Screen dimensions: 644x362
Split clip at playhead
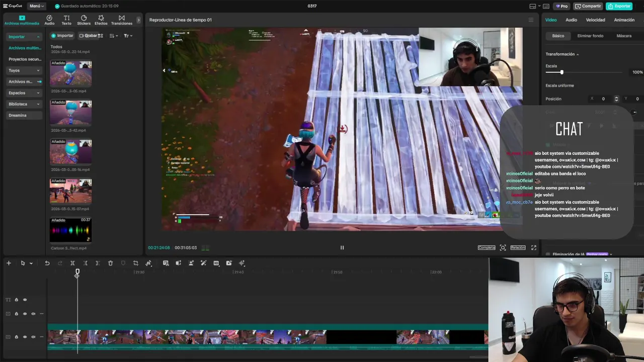(72, 263)
